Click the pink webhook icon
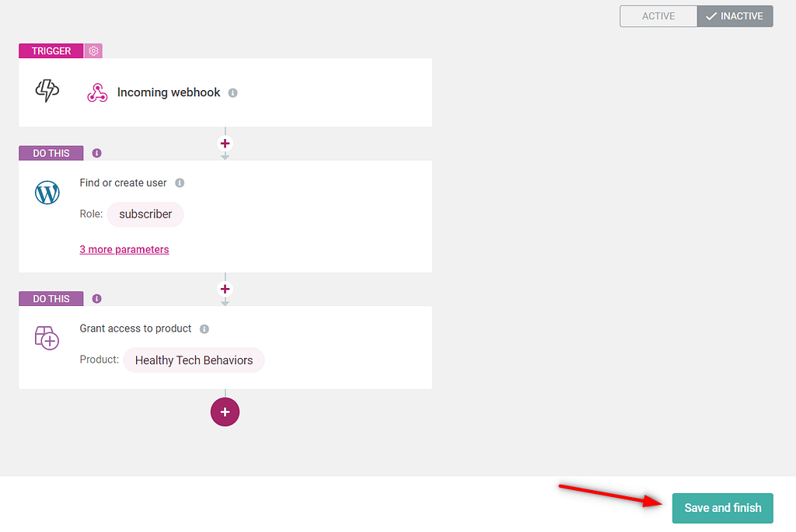The image size is (796, 532). (x=97, y=92)
